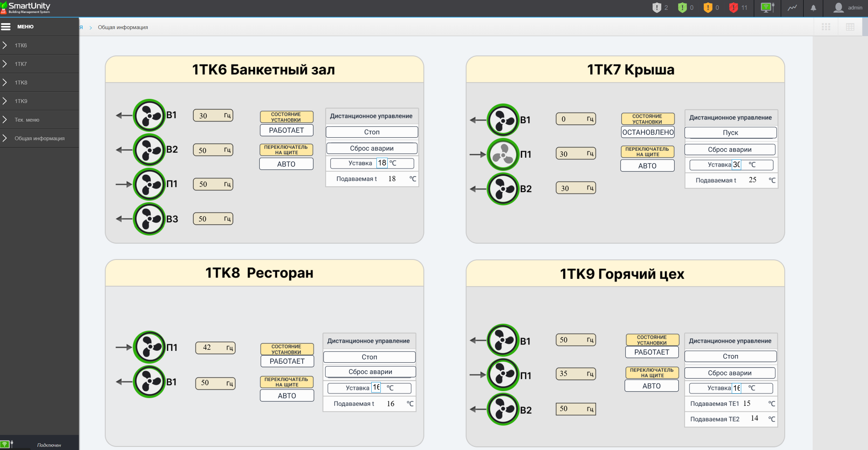Select 1ТК9 in the sidebar menu

[x=21, y=101]
